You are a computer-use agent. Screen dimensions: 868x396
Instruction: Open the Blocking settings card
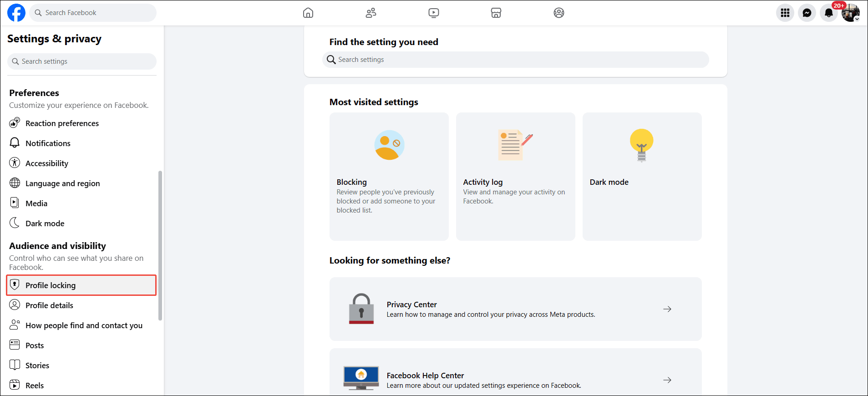tap(389, 177)
